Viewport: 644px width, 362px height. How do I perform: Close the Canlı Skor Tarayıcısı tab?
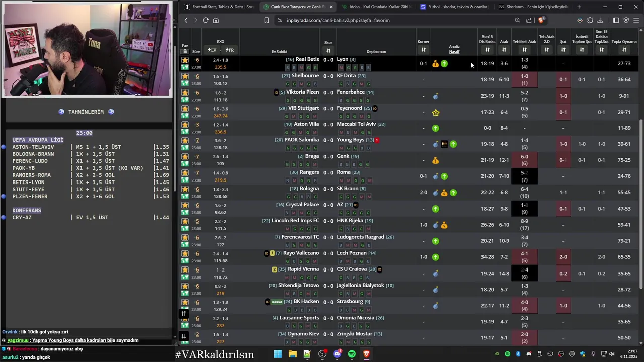[x=331, y=7]
